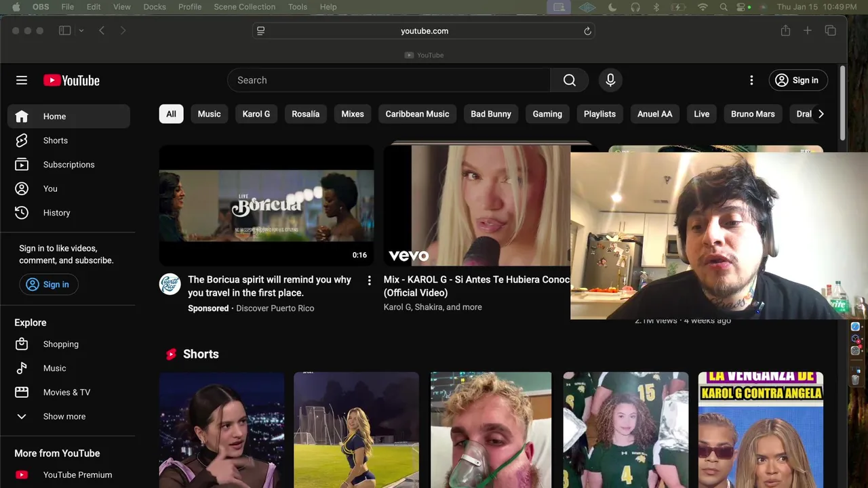The image size is (868, 488).
Task: Select the Mixes filter chip
Action: coord(353,114)
